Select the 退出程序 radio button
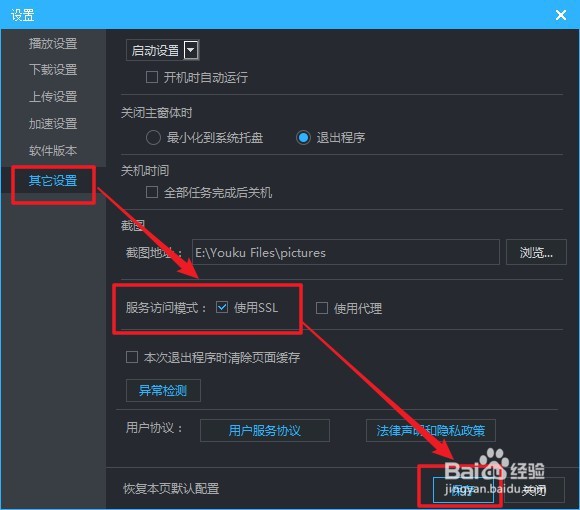580x510 pixels. (303, 138)
